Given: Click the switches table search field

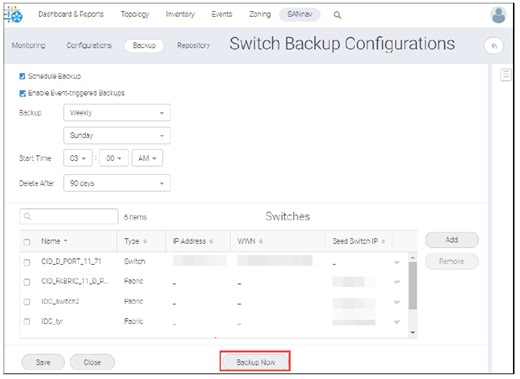Looking at the screenshot, I should [x=69, y=217].
